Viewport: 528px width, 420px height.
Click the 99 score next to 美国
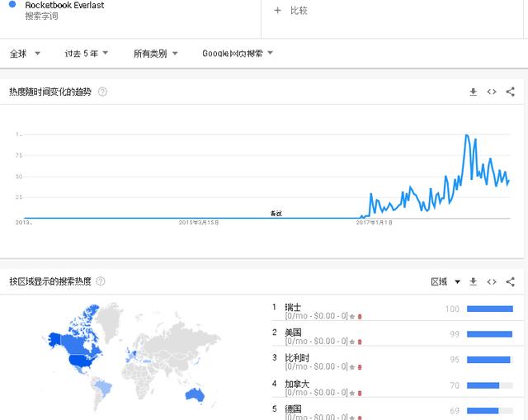pos(455,334)
